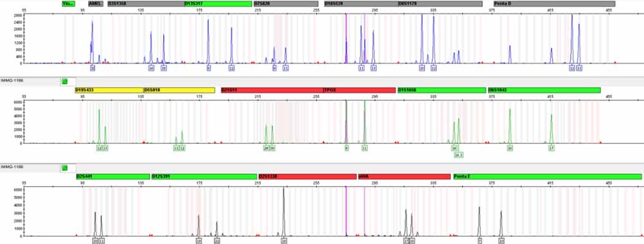Click the green quality icon above the D2S441 panel
The width and height of the screenshot is (644, 244).
64,167
